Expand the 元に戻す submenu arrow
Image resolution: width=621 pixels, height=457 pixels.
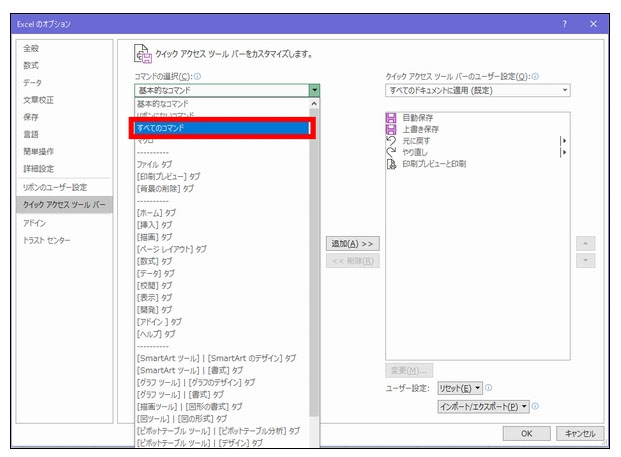tap(564, 141)
